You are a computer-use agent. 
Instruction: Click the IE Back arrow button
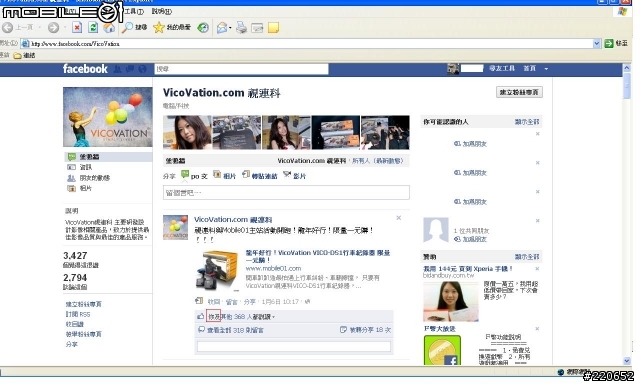(7, 28)
